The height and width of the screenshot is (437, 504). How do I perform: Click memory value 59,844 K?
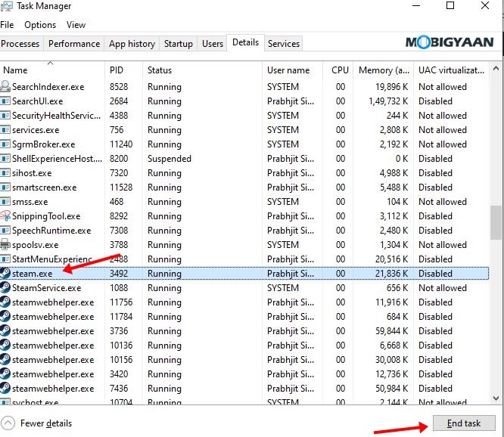point(392,331)
